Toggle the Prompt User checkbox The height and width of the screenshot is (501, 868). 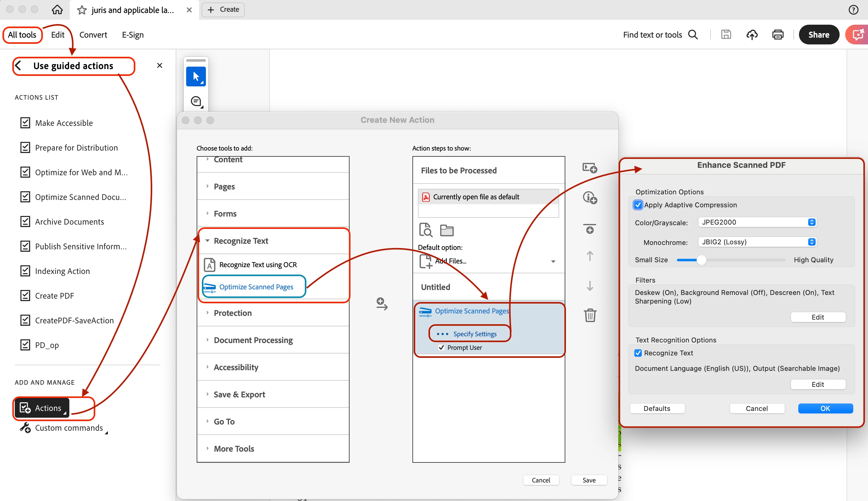(441, 348)
